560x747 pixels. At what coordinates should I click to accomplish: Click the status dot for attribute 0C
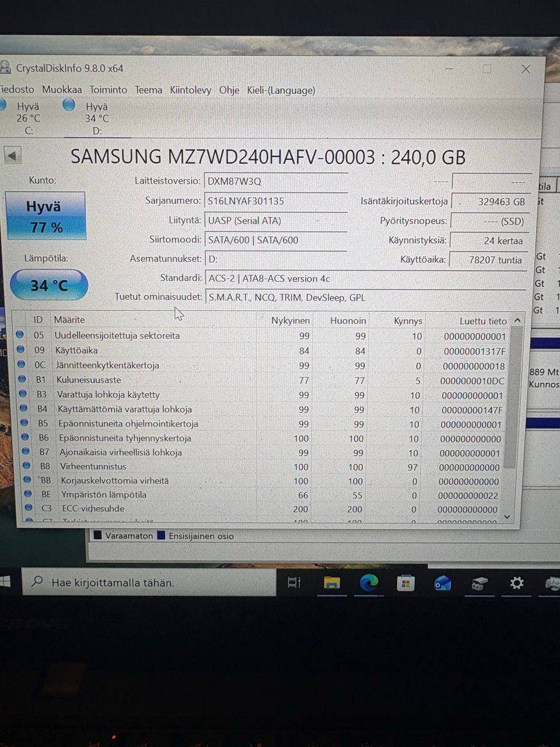coord(22,364)
